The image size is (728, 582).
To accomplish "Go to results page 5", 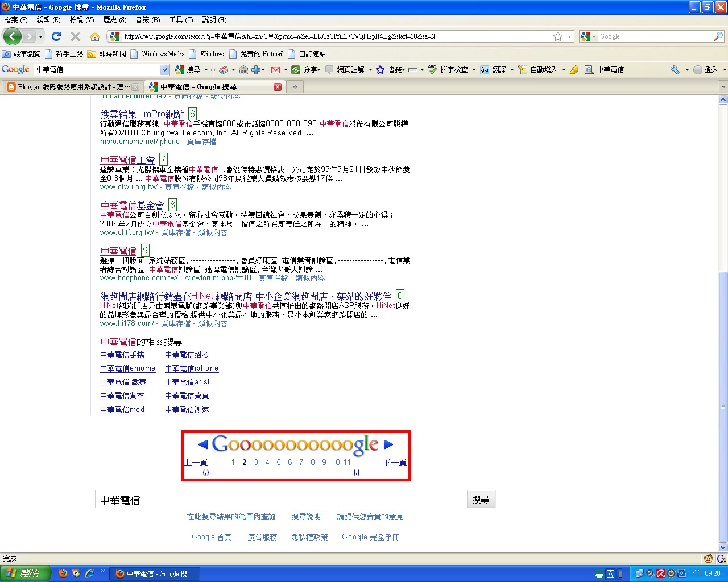I will [x=279, y=462].
